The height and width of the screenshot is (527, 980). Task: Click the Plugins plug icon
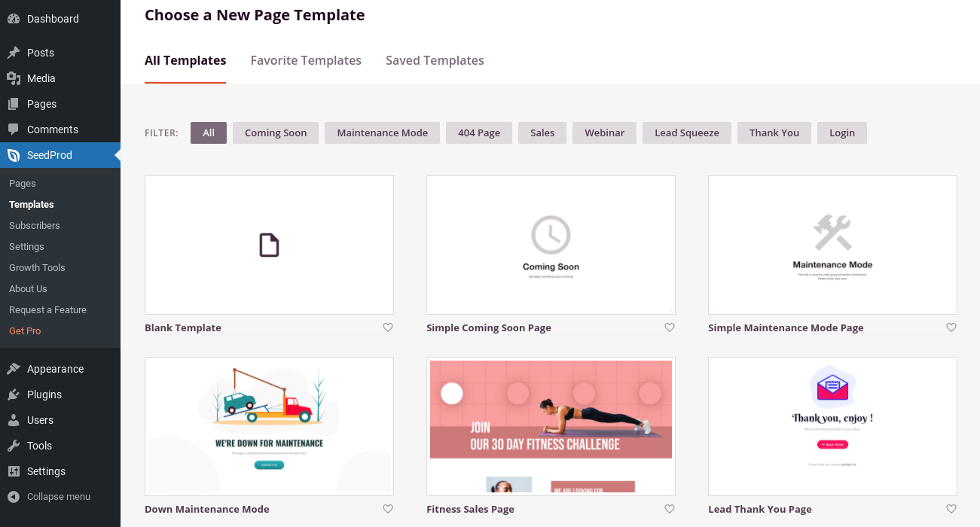(x=14, y=394)
